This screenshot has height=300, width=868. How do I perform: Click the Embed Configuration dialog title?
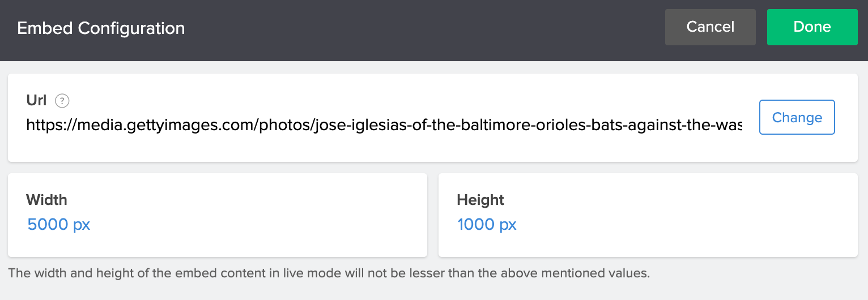click(101, 28)
